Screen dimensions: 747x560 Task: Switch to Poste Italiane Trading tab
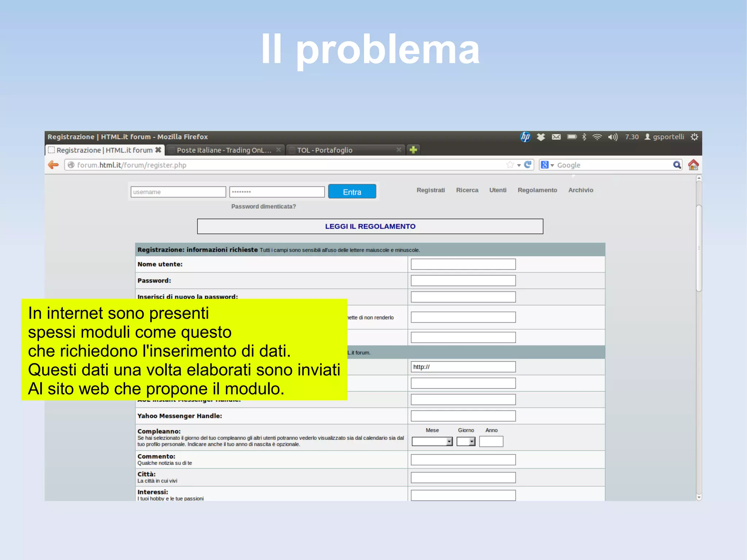[x=224, y=150]
